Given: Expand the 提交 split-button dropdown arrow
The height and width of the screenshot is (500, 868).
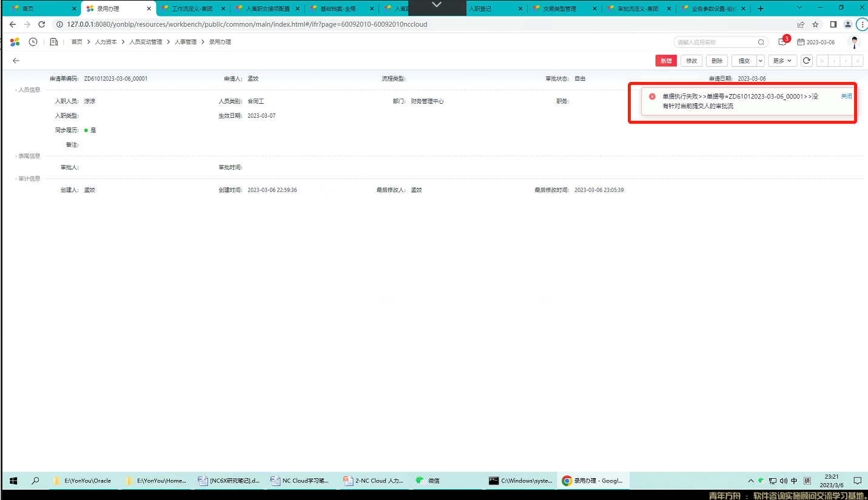Looking at the screenshot, I should click(x=761, y=61).
